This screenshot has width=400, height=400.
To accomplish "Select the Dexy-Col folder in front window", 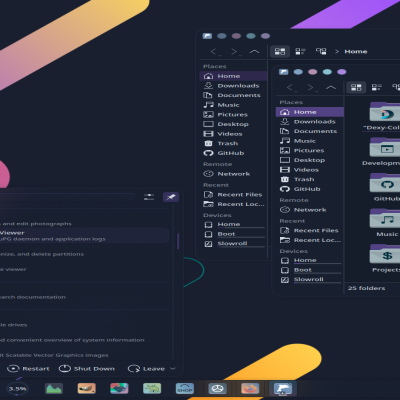I will point(385,116).
